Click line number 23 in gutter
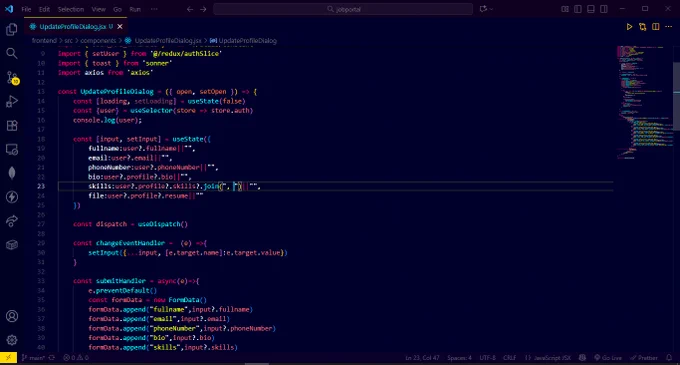This screenshot has width=680, height=365. (x=40, y=186)
